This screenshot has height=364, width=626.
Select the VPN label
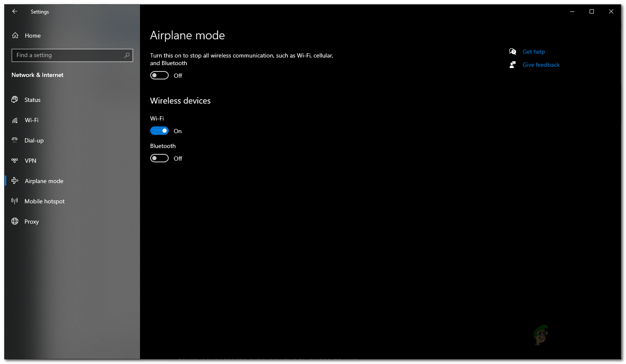click(x=30, y=161)
